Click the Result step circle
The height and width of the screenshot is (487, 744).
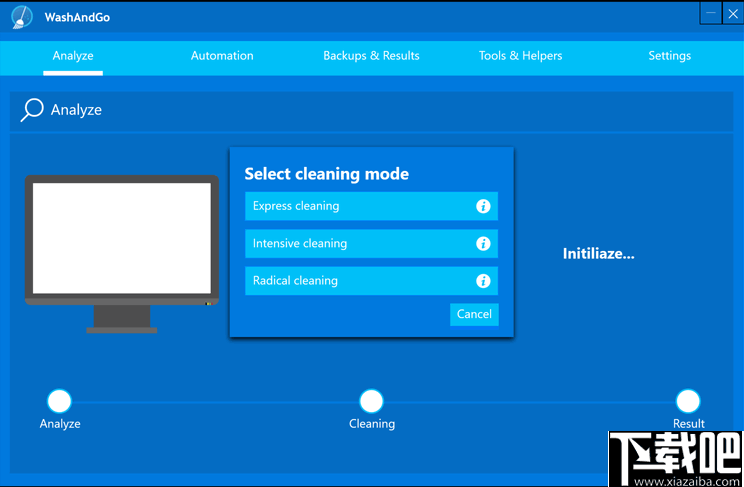[x=688, y=401]
